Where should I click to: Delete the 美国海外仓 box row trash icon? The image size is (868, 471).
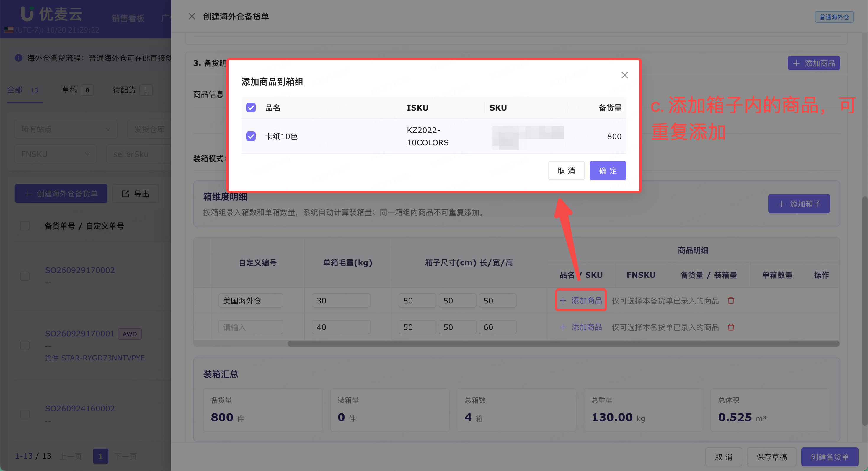pyautogui.click(x=731, y=301)
